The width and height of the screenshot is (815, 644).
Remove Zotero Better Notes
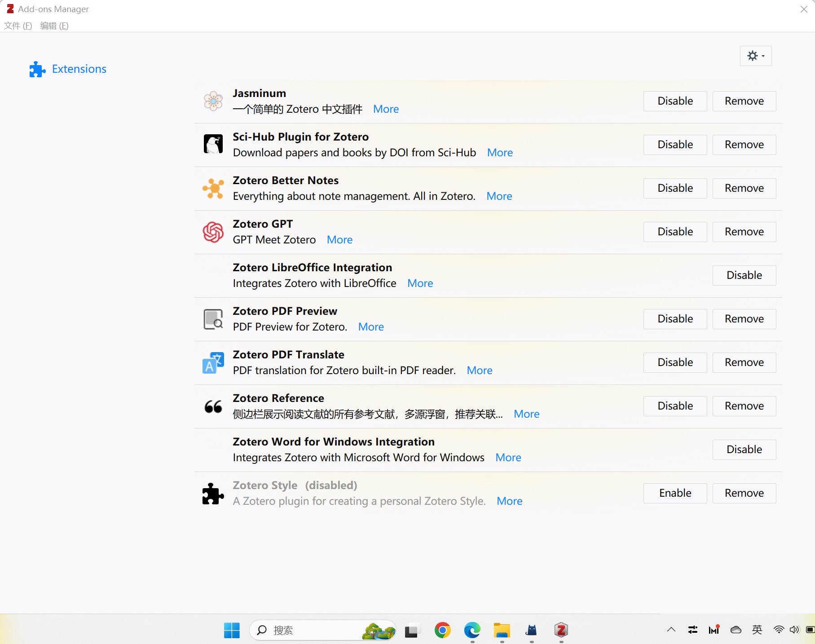pyautogui.click(x=744, y=188)
